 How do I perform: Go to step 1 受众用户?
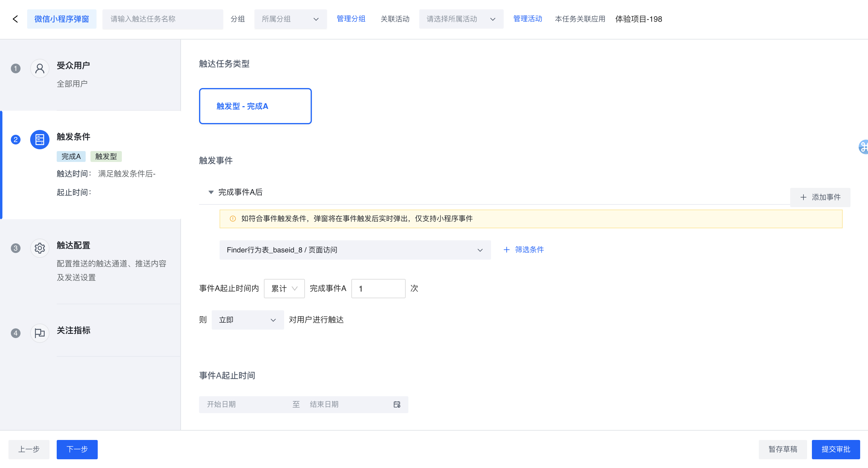73,65
